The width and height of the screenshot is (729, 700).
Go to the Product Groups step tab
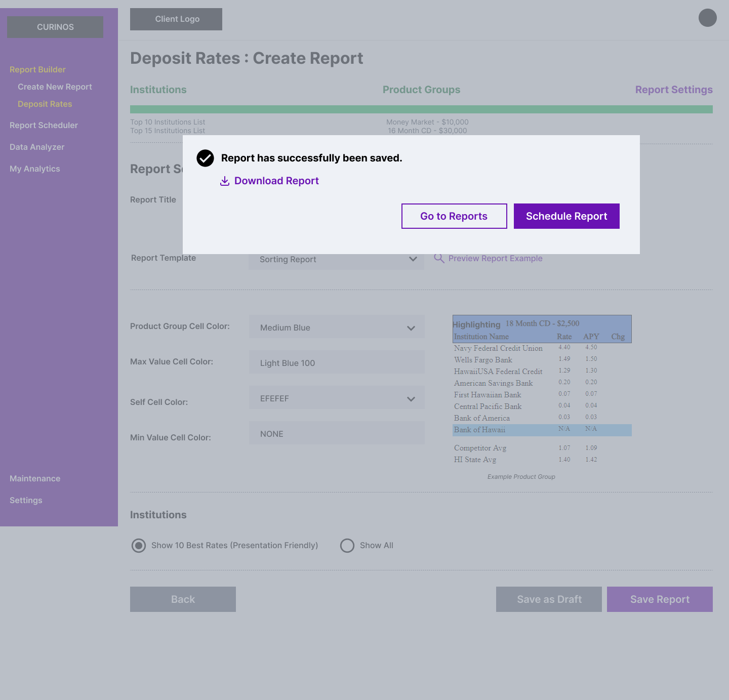tap(421, 90)
